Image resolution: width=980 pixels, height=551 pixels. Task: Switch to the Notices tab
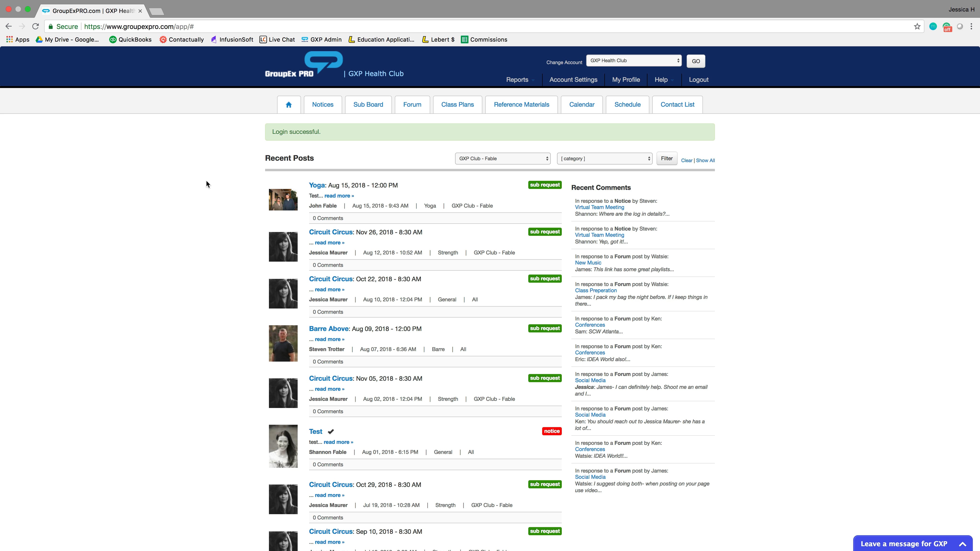coord(323,105)
